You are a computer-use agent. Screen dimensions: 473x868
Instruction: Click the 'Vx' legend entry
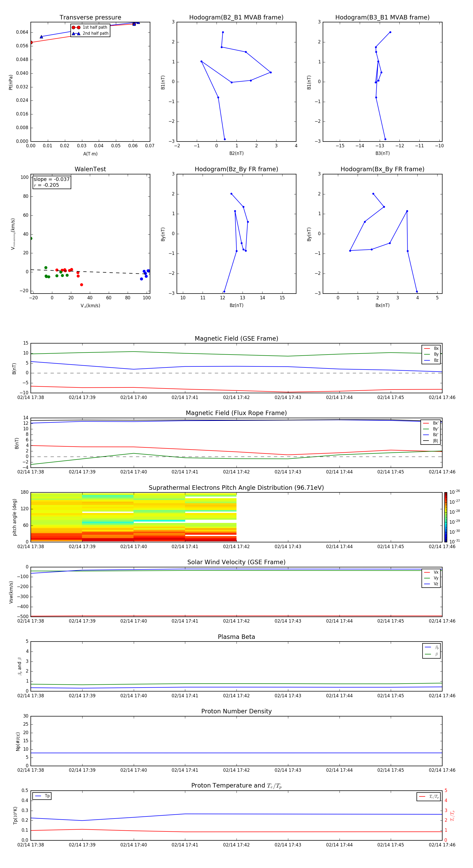click(x=431, y=572)
